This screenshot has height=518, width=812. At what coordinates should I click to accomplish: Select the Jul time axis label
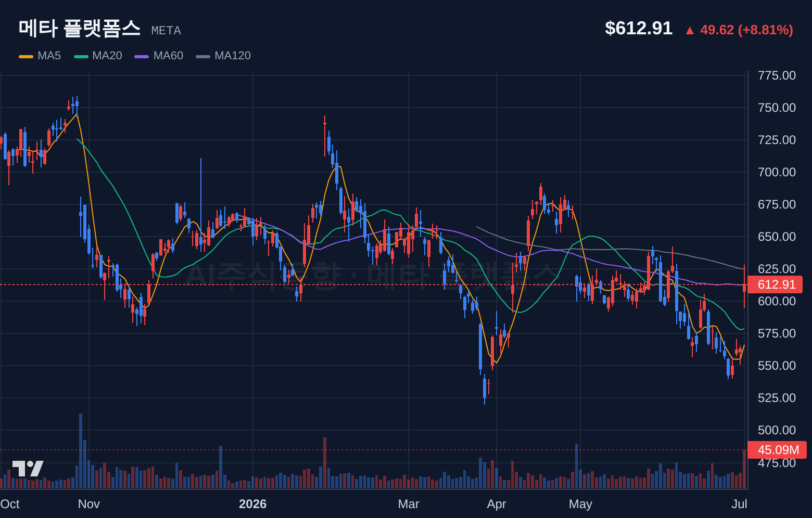pyautogui.click(x=739, y=504)
